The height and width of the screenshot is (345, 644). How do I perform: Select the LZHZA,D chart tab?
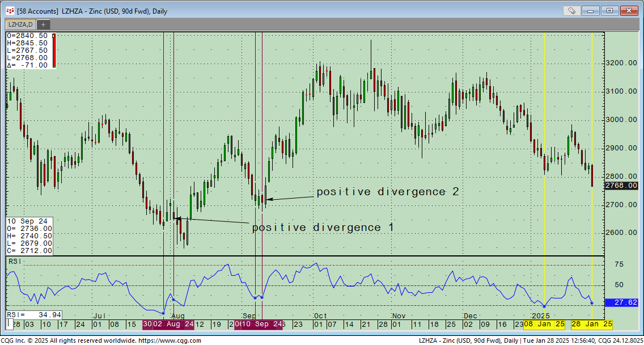tap(19, 24)
